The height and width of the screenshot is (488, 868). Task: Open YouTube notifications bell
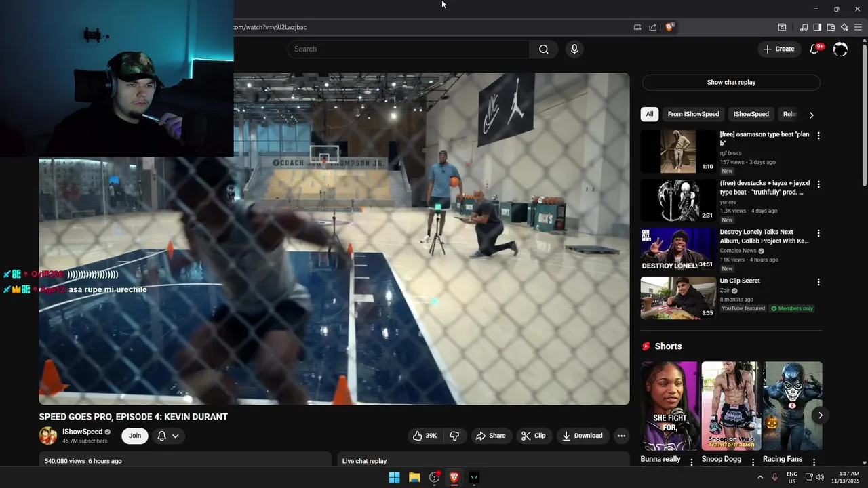pyautogui.click(x=815, y=49)
